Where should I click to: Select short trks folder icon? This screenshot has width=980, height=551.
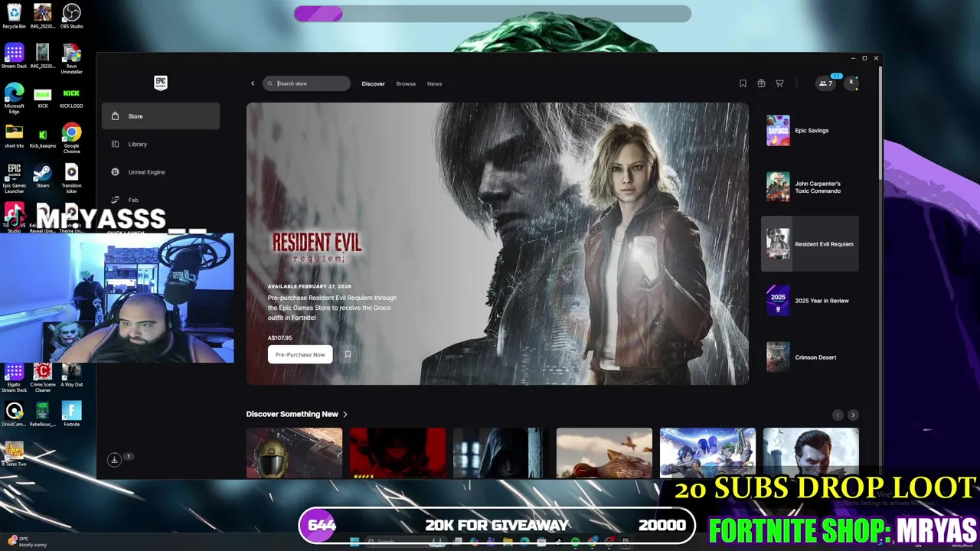pos(14,135)
